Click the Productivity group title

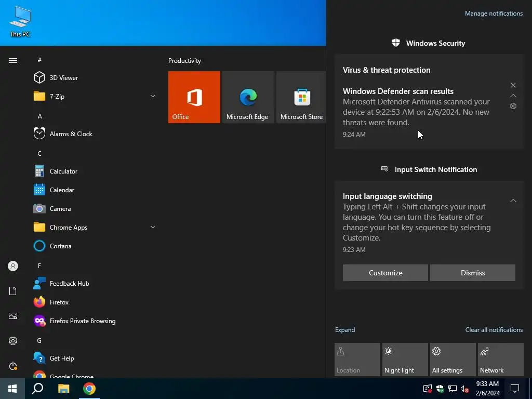(x=184, y=61)
